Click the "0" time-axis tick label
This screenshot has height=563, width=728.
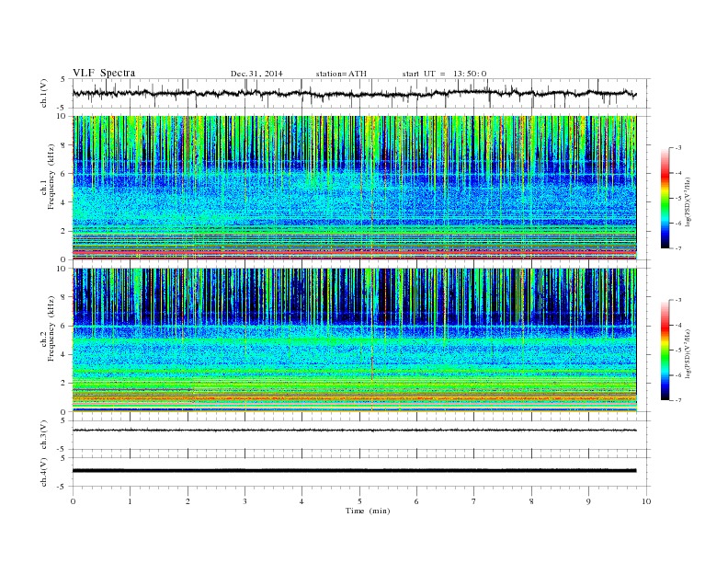(x=73, y=501)
